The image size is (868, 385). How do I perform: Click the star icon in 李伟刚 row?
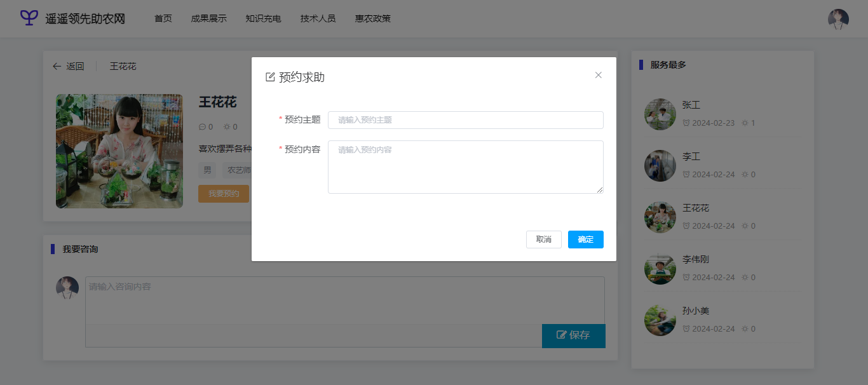(x=745, y=277)
